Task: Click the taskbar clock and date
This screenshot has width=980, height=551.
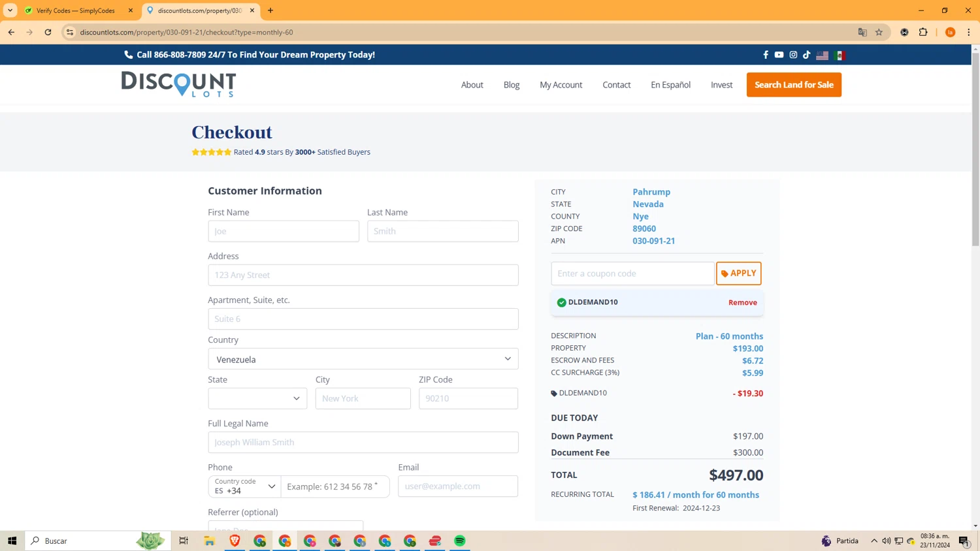Action: (935, 541)
